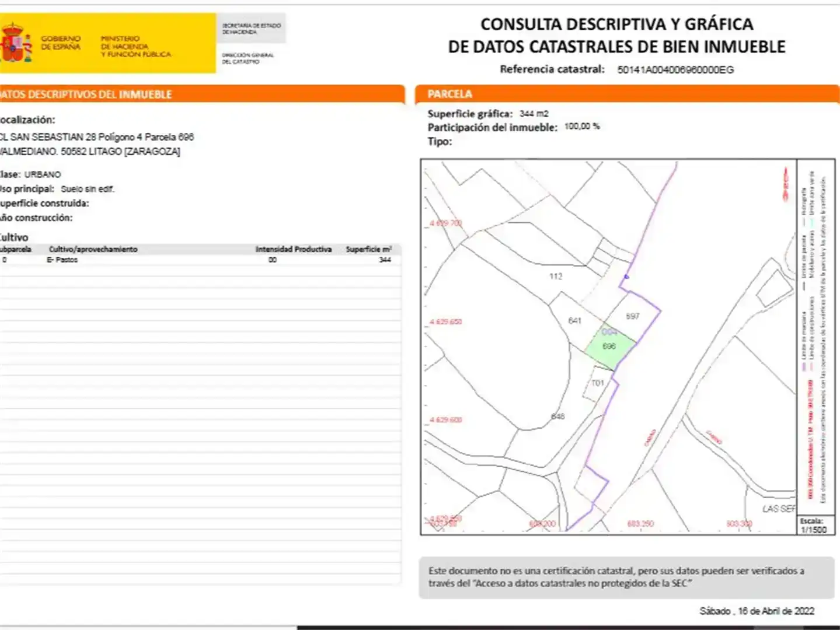Click 'Suelo sin edif.' main use value
840x630 pixels.
[x=88, y=189]
